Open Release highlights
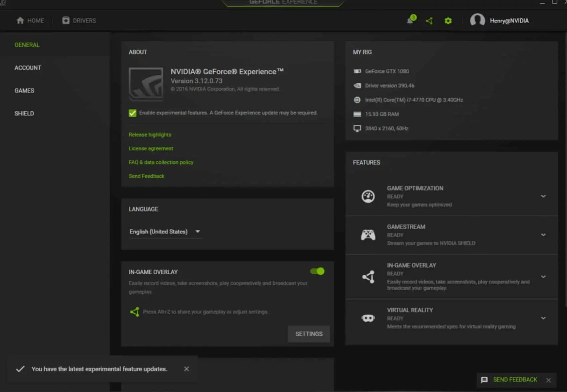This screenshot has height=392, width=567. click(150, 134)
